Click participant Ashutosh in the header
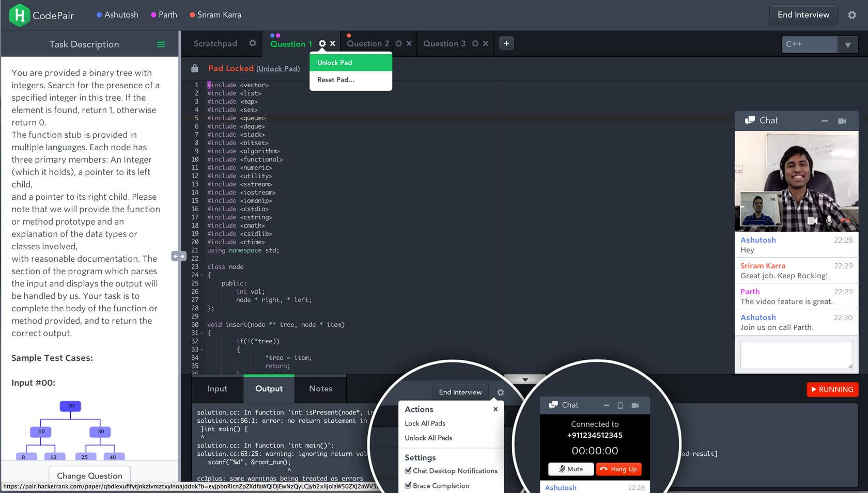Viewport: 868px width, 493px height. pos(117,15)
